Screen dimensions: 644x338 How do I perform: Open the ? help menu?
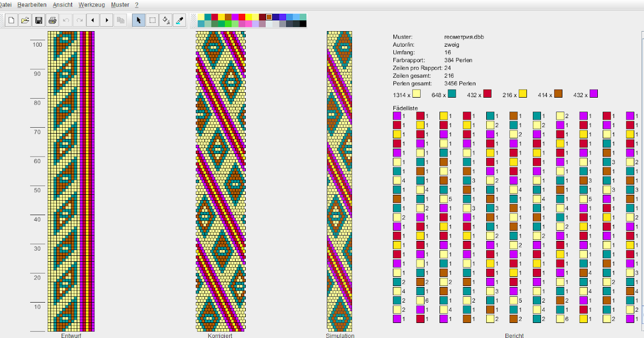(x=137, y=4)
